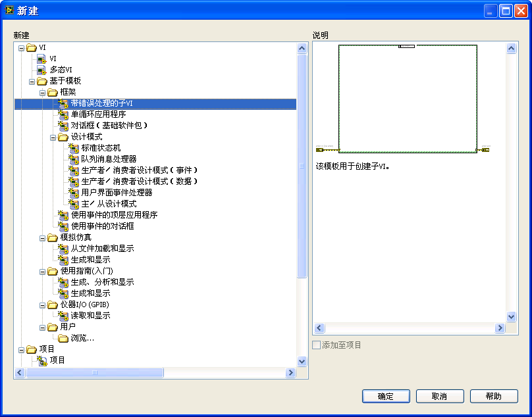Select 用户界面事件处理器 in the tree
This screenshot has width=532, height=417.
click(117, 193)
